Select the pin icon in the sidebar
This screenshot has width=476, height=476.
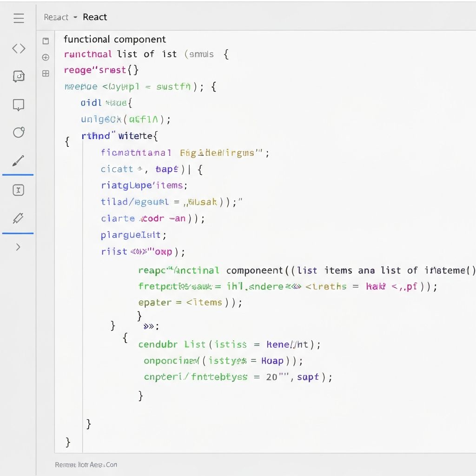tap(18, 218)
